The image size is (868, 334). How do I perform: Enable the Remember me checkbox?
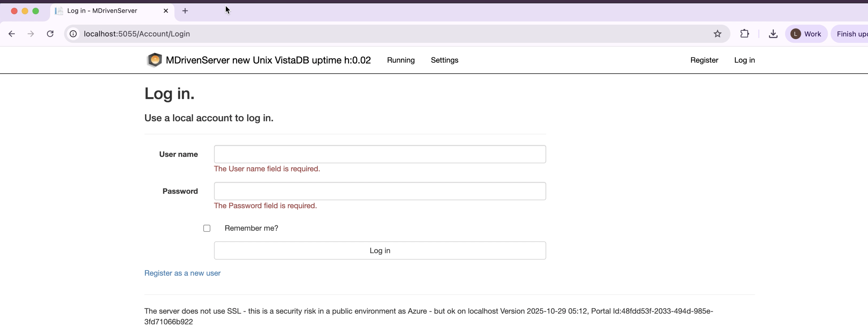[207, 228]
